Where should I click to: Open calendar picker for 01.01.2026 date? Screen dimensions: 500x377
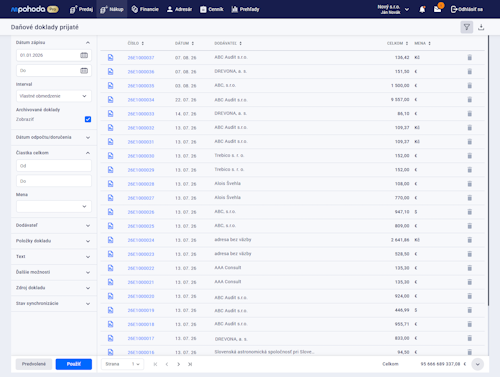coord(84,55)
